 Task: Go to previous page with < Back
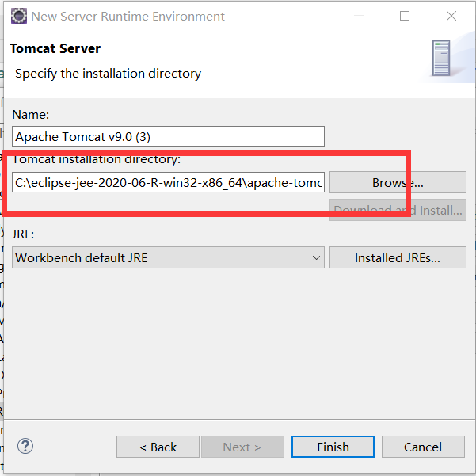coord(158,447)
